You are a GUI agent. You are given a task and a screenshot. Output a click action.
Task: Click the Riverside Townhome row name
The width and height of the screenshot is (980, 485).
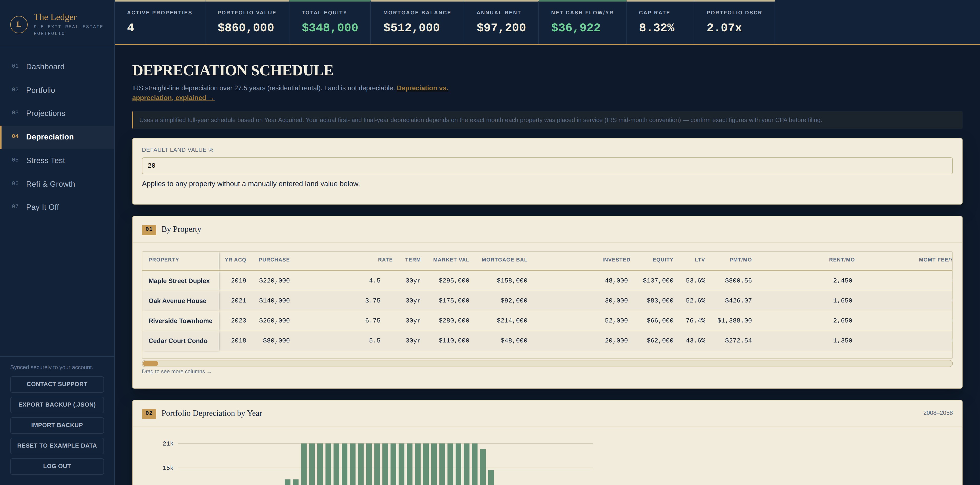click(180, 321)
